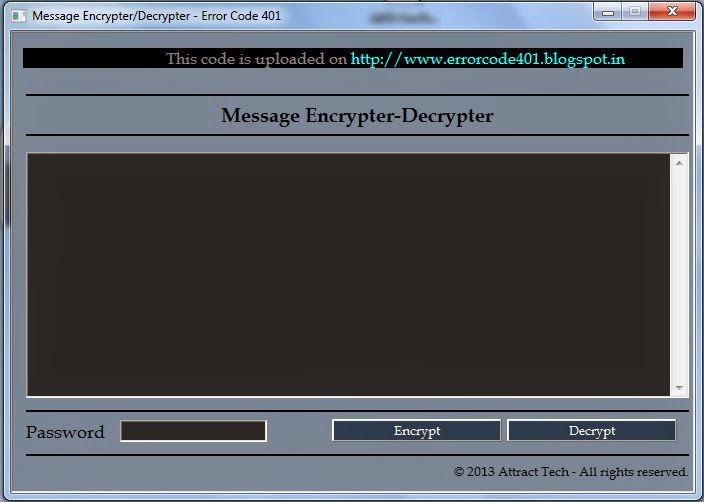704x502 pixels.
Task: Focus the Password input field
Action: point(194,431)
